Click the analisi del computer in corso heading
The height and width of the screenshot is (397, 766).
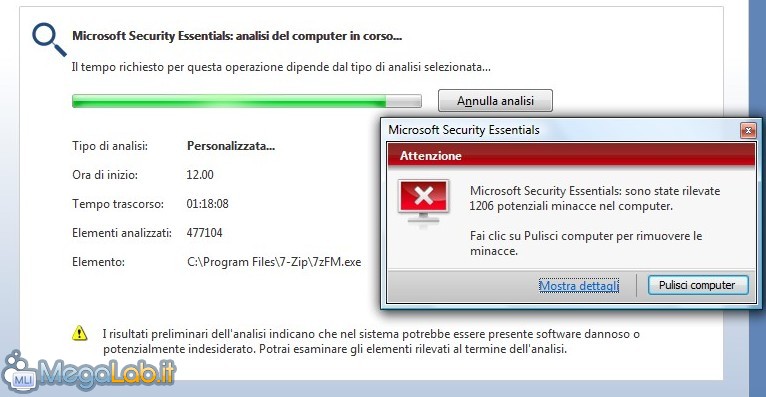coord(237,36)
